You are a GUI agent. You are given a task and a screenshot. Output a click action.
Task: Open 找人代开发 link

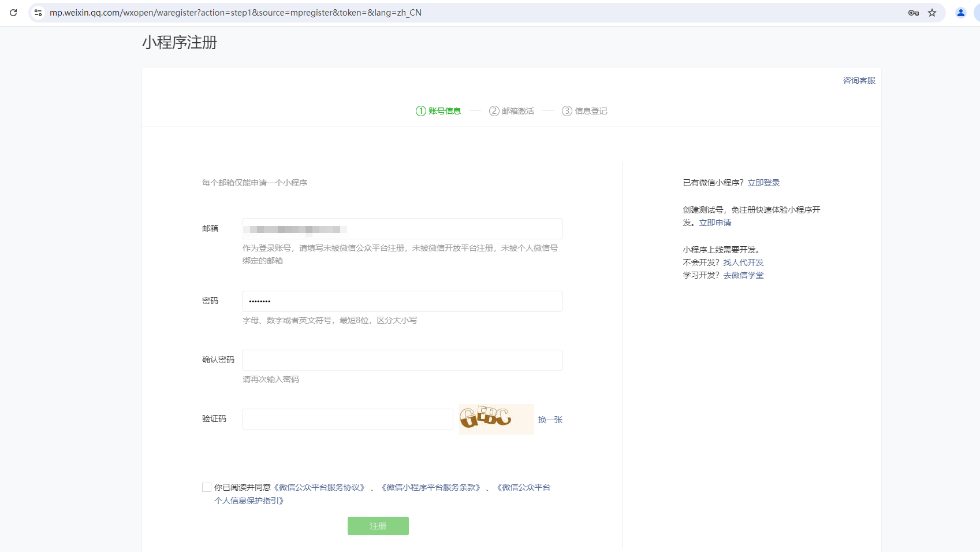(x=743, y=262)
